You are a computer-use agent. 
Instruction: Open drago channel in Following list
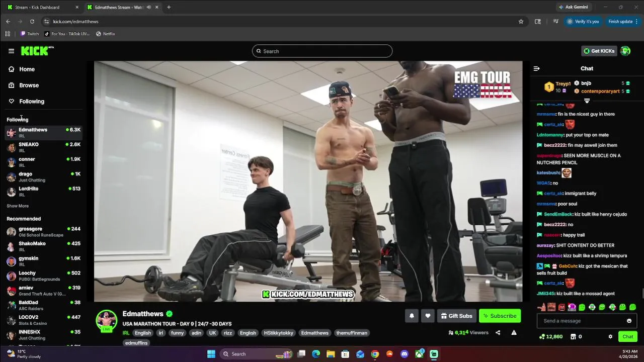43,176
